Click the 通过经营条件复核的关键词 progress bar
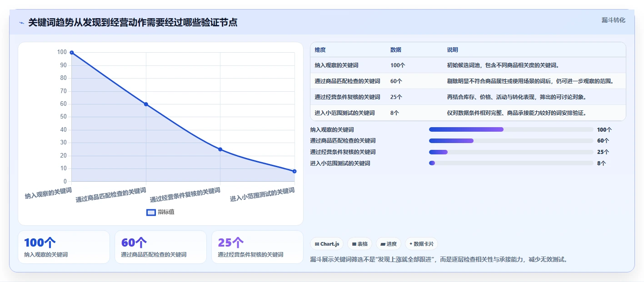Viewport: 644px width, 282px height. pyautogui.click(x=511, y=152)
